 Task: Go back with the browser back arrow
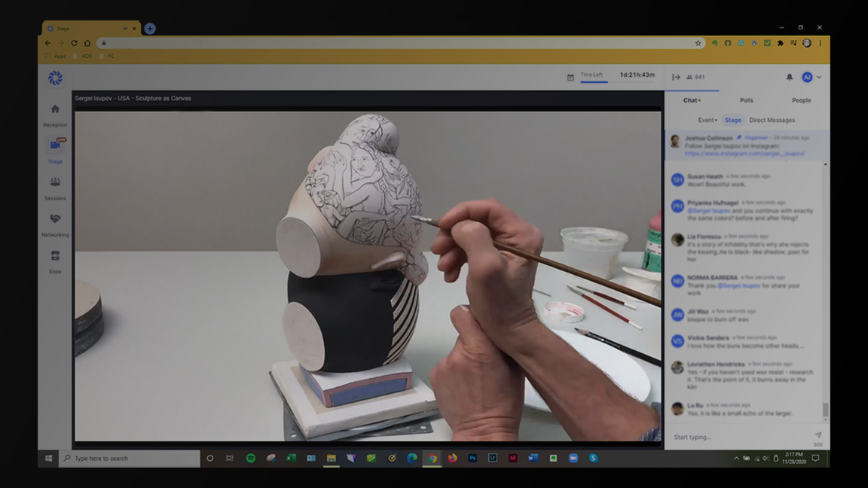(47, 43)
